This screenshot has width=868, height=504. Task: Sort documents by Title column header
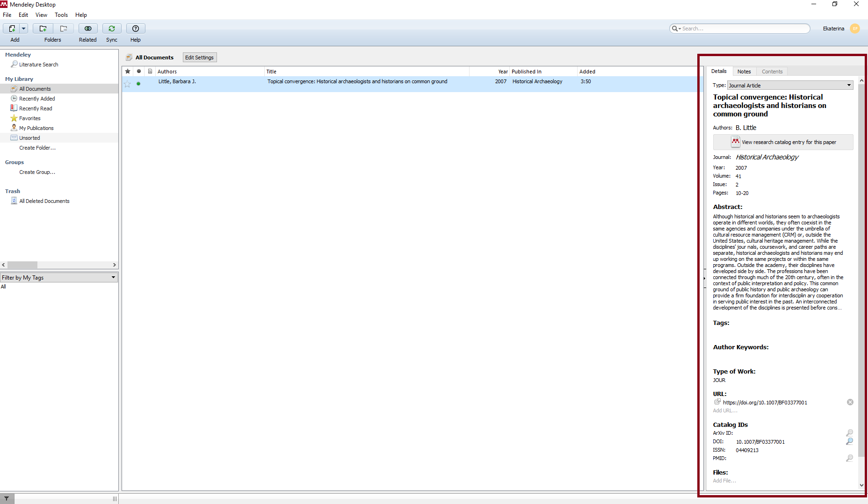point(367,72)
